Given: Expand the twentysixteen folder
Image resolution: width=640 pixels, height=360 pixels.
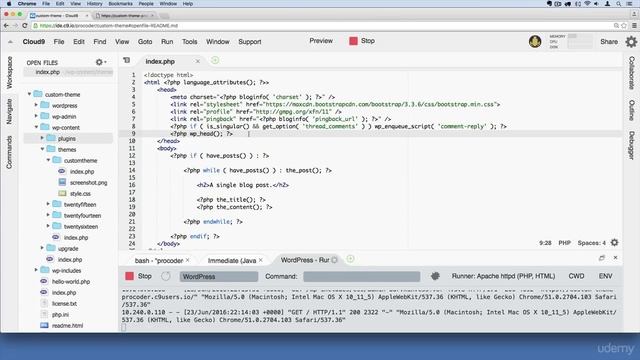Looking at the screenshot, I should click(48, 226).
